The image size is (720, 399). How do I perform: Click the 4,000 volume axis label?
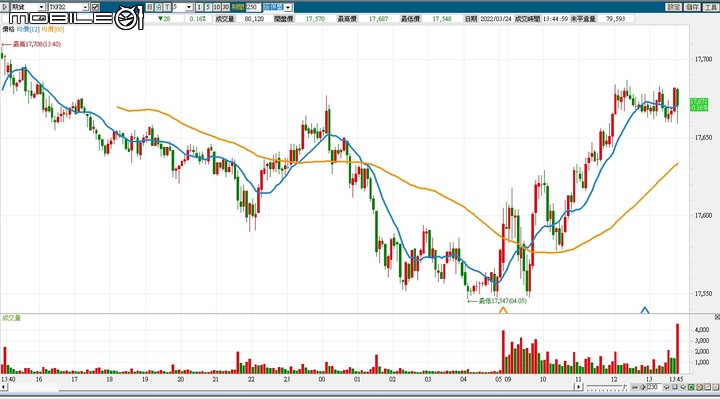click(x=702, y=330)
